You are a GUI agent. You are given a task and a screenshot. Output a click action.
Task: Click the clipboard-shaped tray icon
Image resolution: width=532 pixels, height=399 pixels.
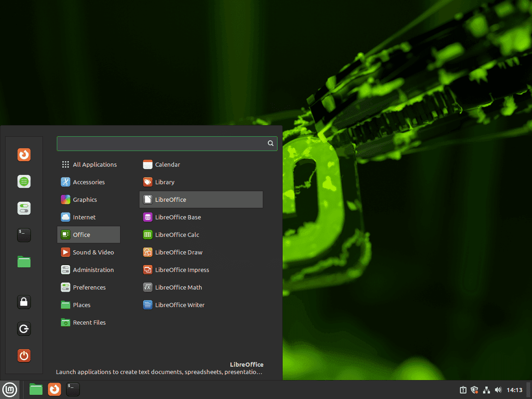(x=463, y=390)
